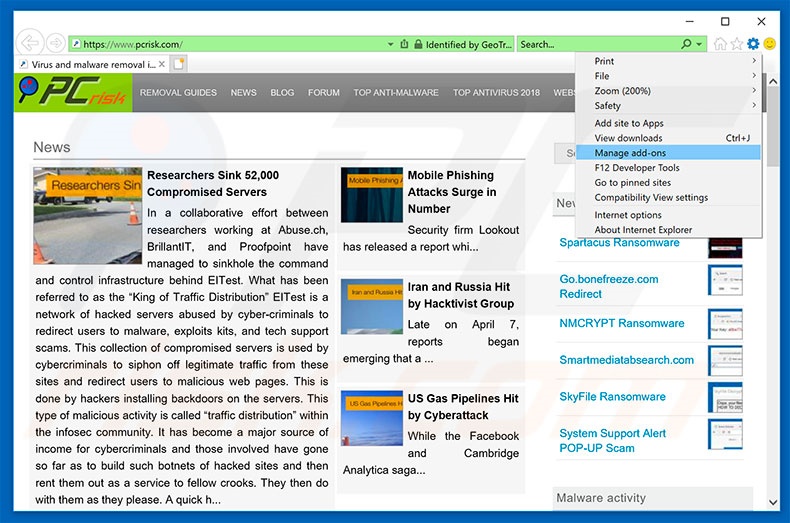Click Iran and Russia article thumbnail
Image resolution: width=790 pixels, height=523 pixels.
pyautogui.click(x=372, y=307)
